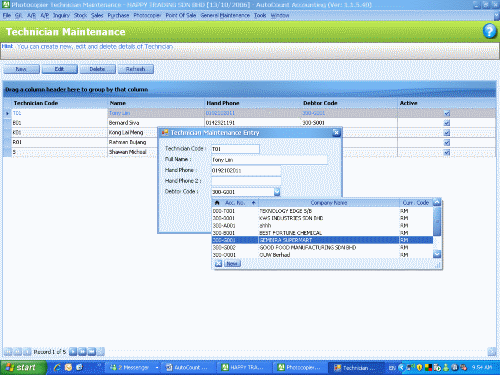Click the dialog title bar icon
The image size is (500, 375).
[x=164, y=133]
